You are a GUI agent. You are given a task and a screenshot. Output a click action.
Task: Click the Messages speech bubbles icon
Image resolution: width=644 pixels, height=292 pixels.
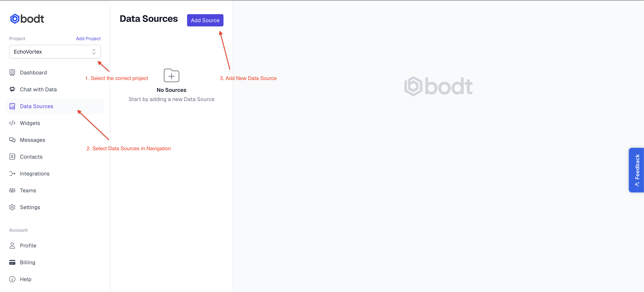coord(12,140)
